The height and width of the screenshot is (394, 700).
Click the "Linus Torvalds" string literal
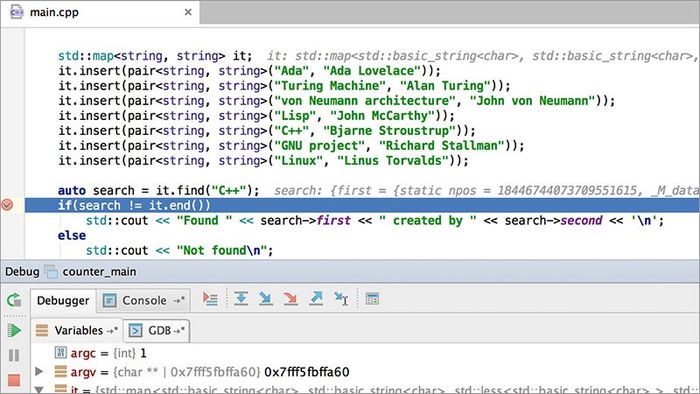(393, 161)
